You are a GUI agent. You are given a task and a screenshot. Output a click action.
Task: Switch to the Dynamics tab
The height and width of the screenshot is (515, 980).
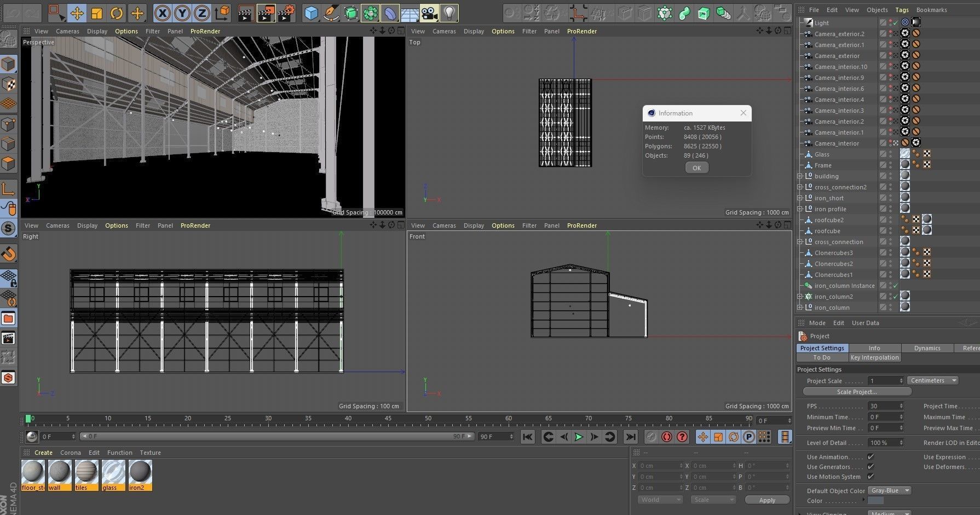point(927,348)
